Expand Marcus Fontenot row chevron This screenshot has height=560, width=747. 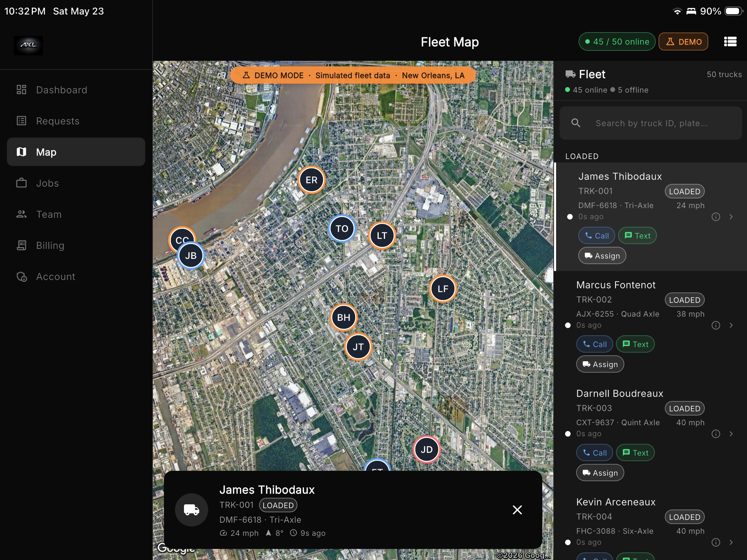point(731,325)
